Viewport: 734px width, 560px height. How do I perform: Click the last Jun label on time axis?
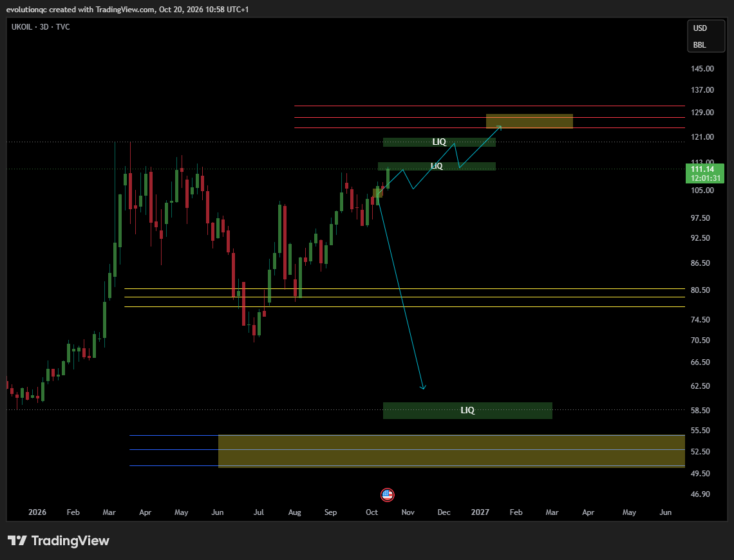pos(665,512)
